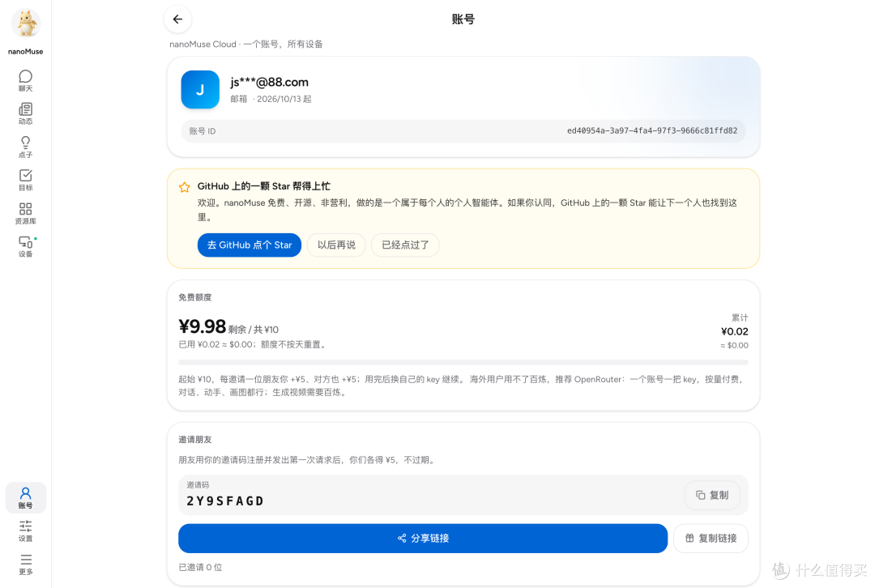Click the 邮箱 · 2026/10/13 起 text
The width and height of the screenshot is (875, 588).
coord(271,99)
